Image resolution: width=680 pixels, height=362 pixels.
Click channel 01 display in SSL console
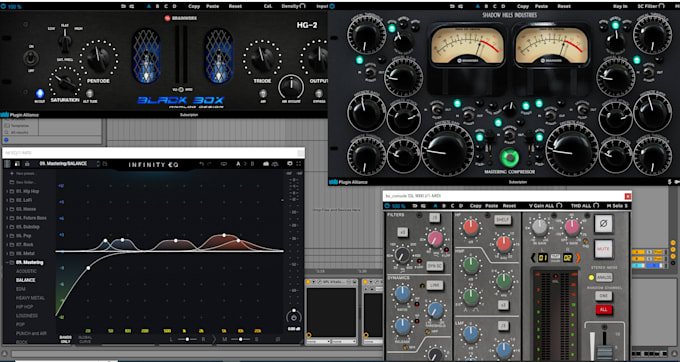pos(543,258)
